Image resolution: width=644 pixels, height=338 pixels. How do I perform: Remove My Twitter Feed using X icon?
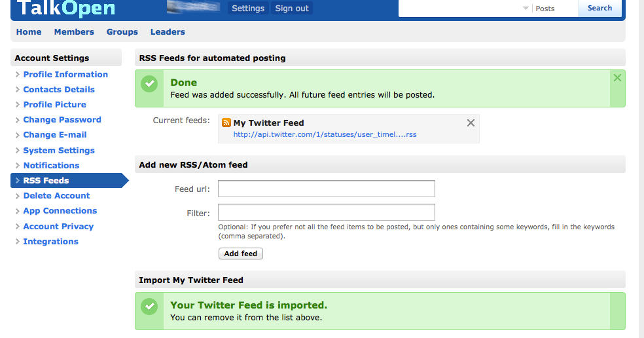[471, 122]
